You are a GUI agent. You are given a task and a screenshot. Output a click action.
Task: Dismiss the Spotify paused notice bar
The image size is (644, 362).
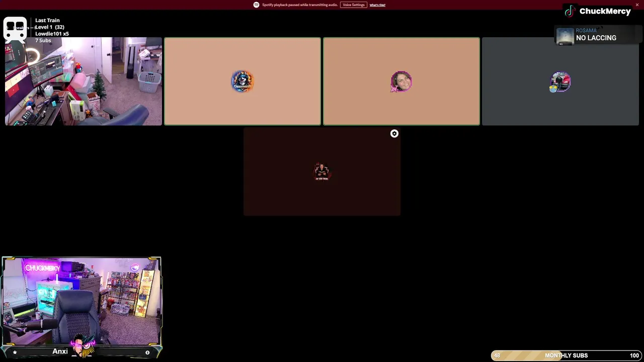637,5
